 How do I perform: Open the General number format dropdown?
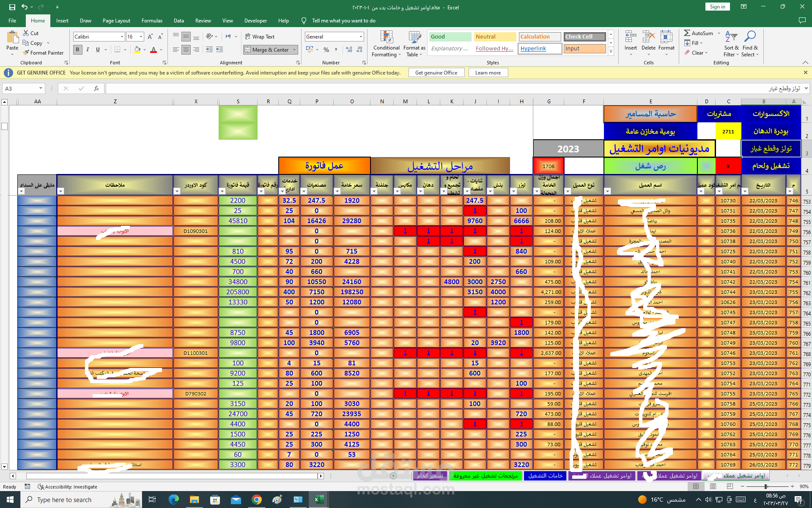pos(361,37)
